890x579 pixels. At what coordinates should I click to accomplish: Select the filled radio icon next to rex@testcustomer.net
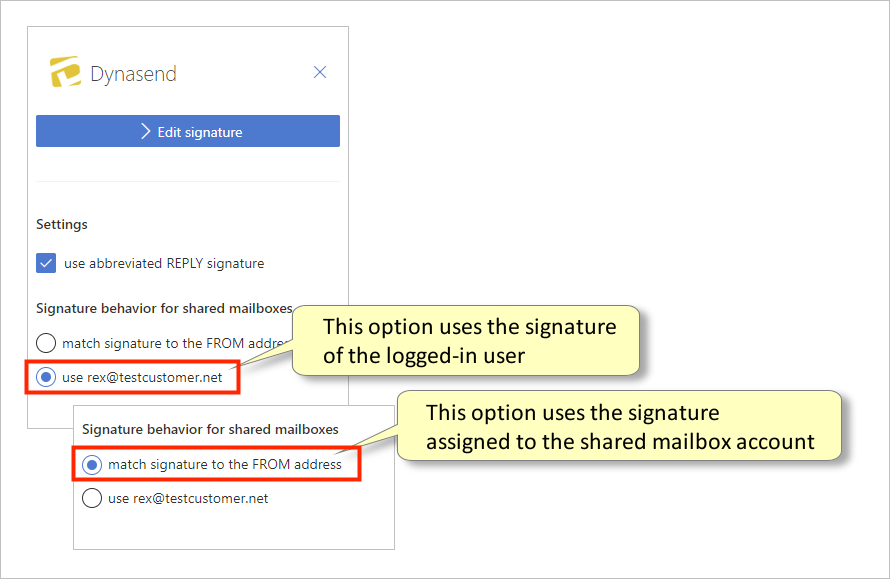point(45,377)
